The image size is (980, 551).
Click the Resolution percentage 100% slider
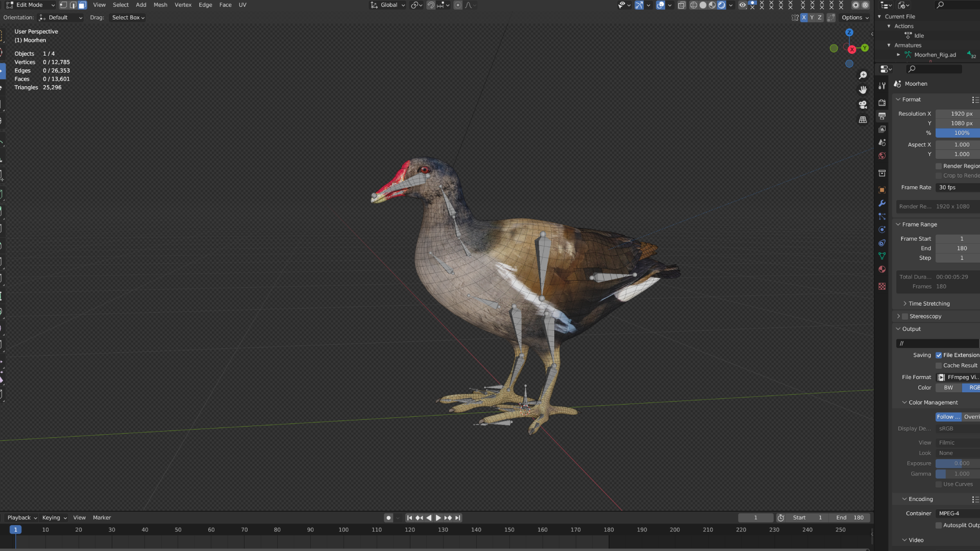[958, 133]
